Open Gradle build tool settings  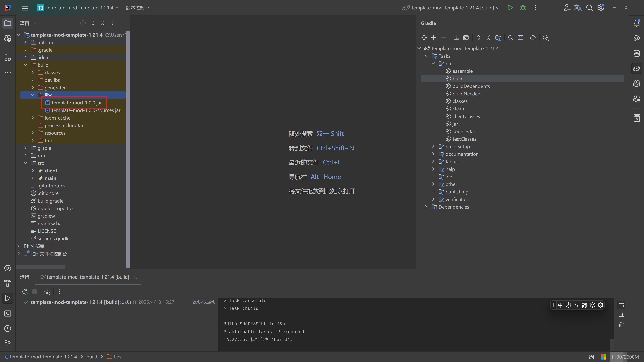coord(546,38)
